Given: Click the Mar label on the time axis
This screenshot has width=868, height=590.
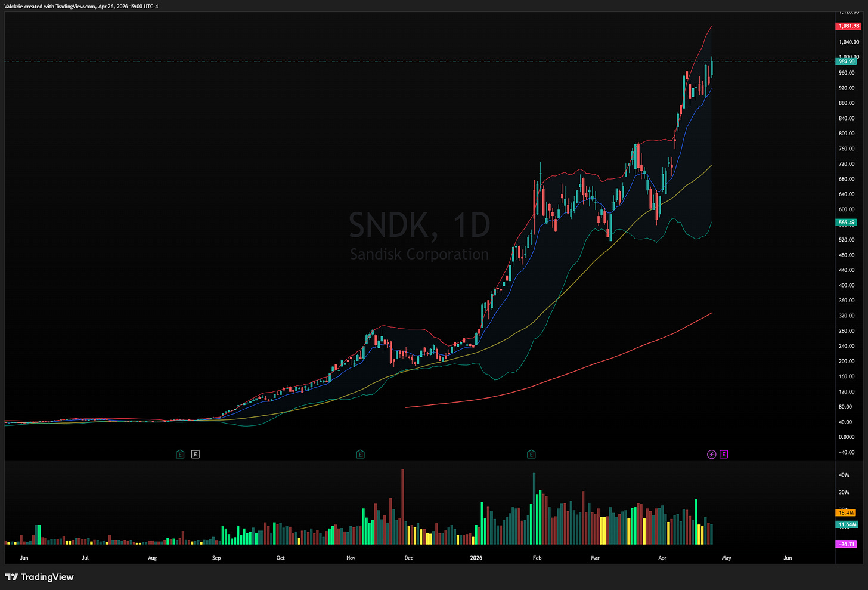Looking at the screenshot, I should click(595, 558).
